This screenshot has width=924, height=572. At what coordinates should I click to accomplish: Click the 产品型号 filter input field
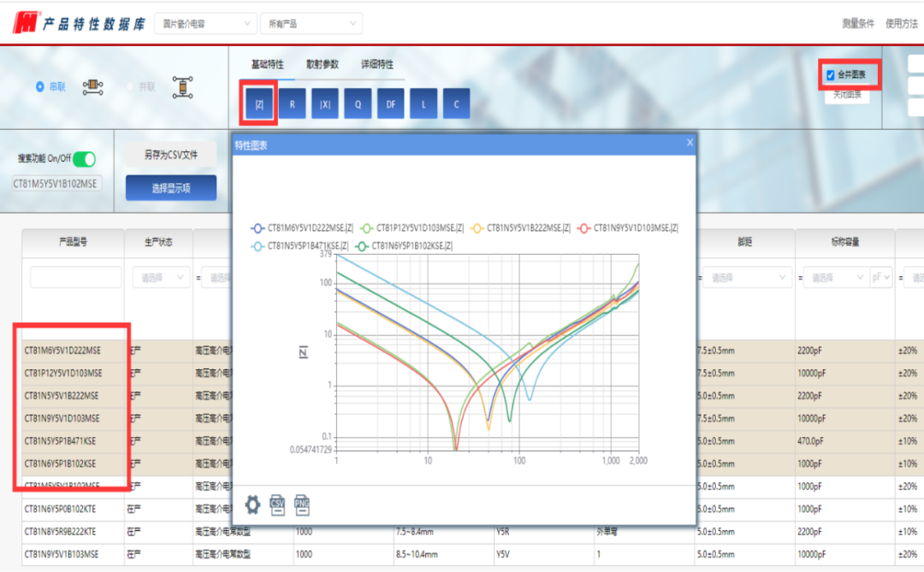[x=75, y=278]
